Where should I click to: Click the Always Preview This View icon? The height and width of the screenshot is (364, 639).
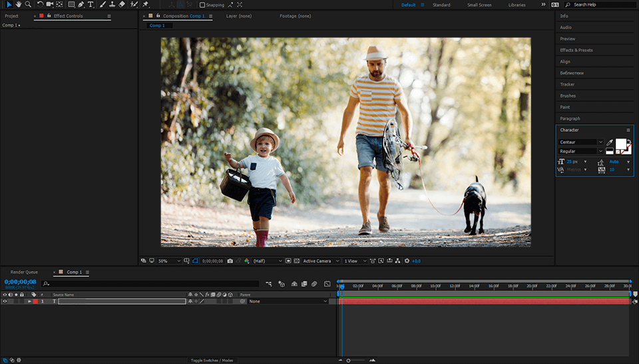(x=144, y=261)
